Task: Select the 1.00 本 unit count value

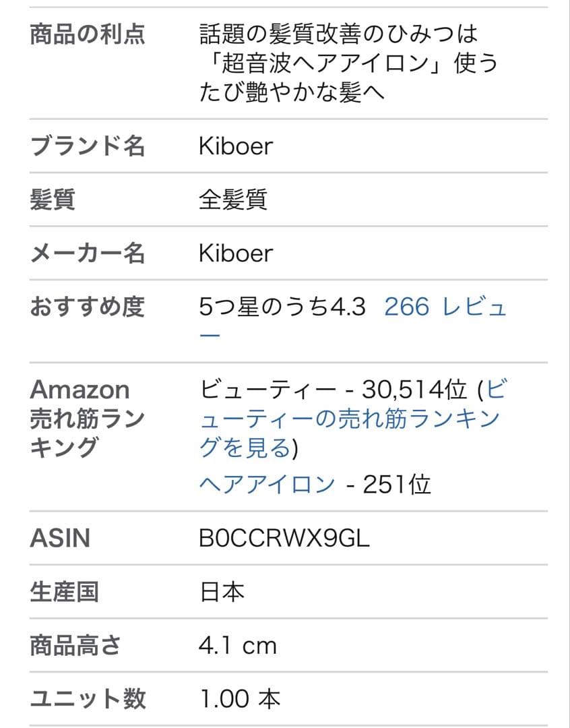Action: 240,699
